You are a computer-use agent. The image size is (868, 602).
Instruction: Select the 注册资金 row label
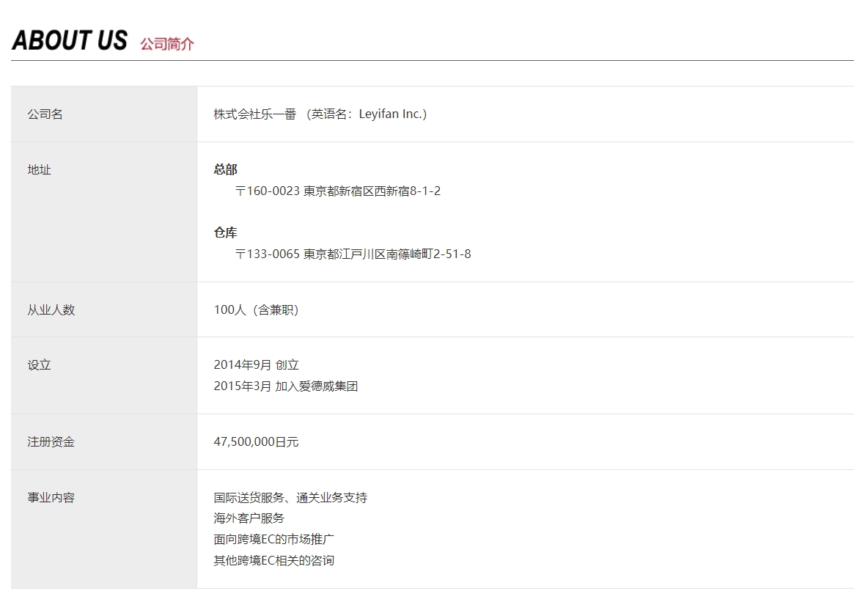pos(51,442)
